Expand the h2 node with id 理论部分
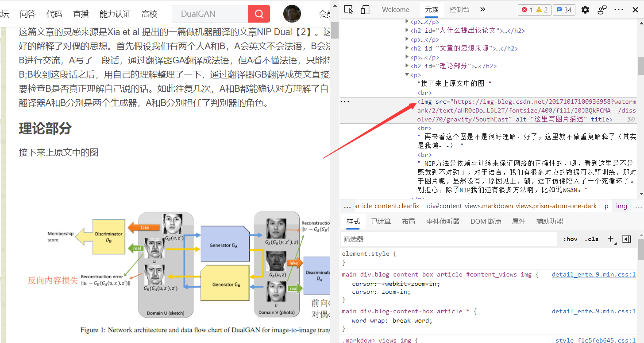This screenshot has height=343, width=644. click(407, 66)
